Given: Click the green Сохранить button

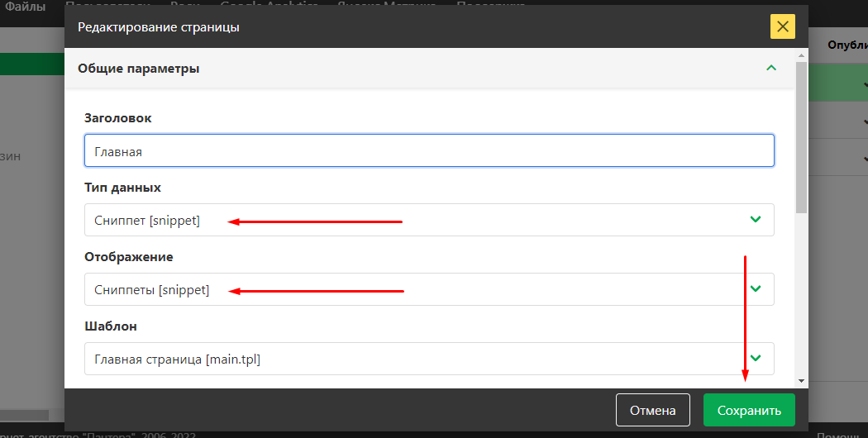Looking at the screenshot, I should tap(748, 411).
